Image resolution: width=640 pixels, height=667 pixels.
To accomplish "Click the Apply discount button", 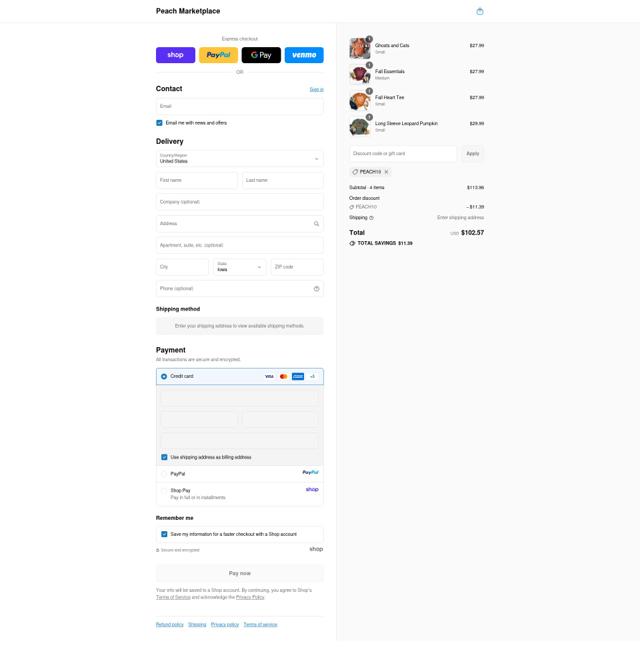I will coord(473,154).
